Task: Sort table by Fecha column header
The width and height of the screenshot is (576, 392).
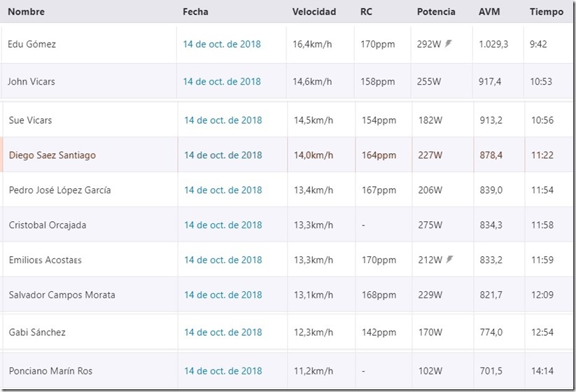Action: tap(195, 11)
